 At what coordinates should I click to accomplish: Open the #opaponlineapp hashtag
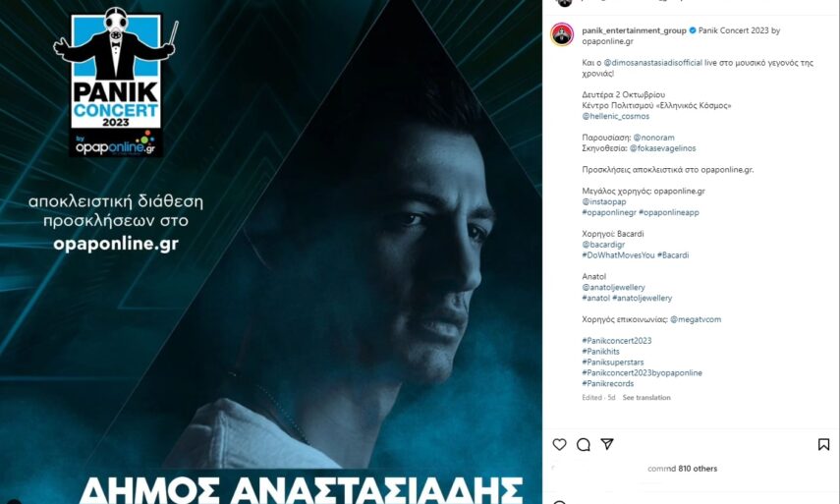[x=669, y=212]
